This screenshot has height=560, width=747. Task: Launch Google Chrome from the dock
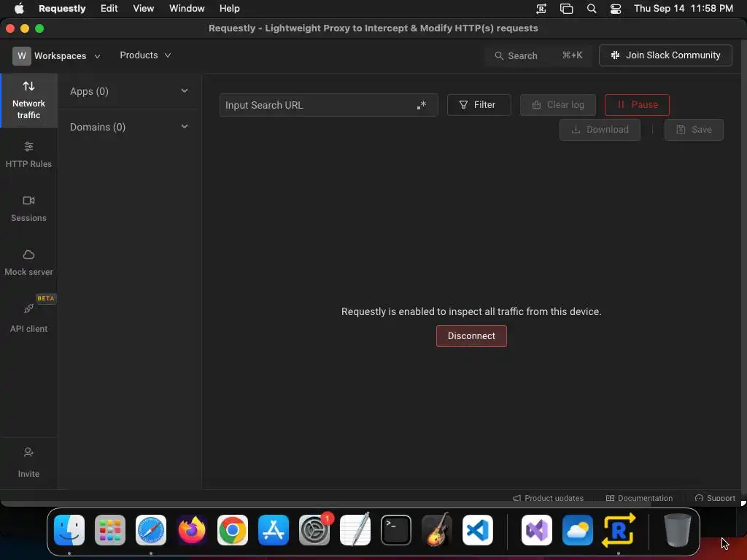233,530
